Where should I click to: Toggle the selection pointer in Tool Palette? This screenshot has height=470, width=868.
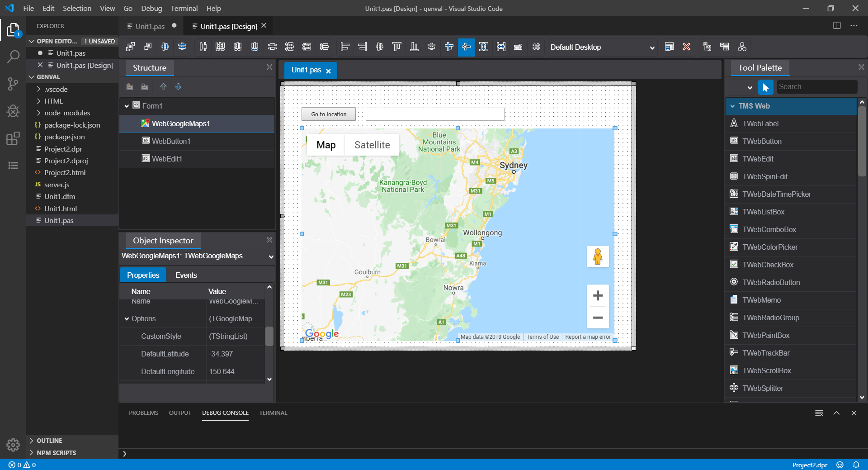coord(765,87)
